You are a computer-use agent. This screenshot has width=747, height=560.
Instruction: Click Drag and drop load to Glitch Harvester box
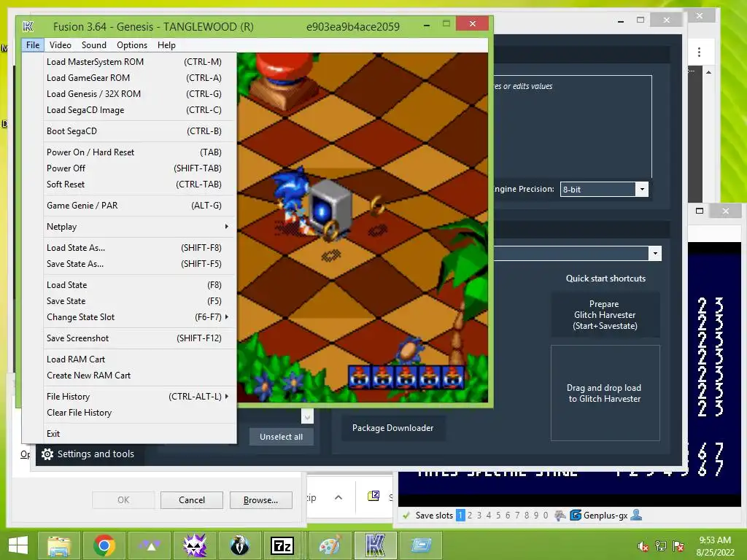click(x=605, y=393)
